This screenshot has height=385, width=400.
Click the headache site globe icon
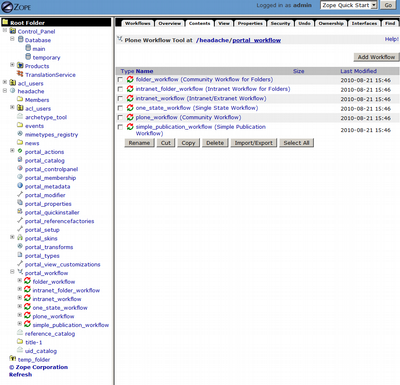click(13, 91)
